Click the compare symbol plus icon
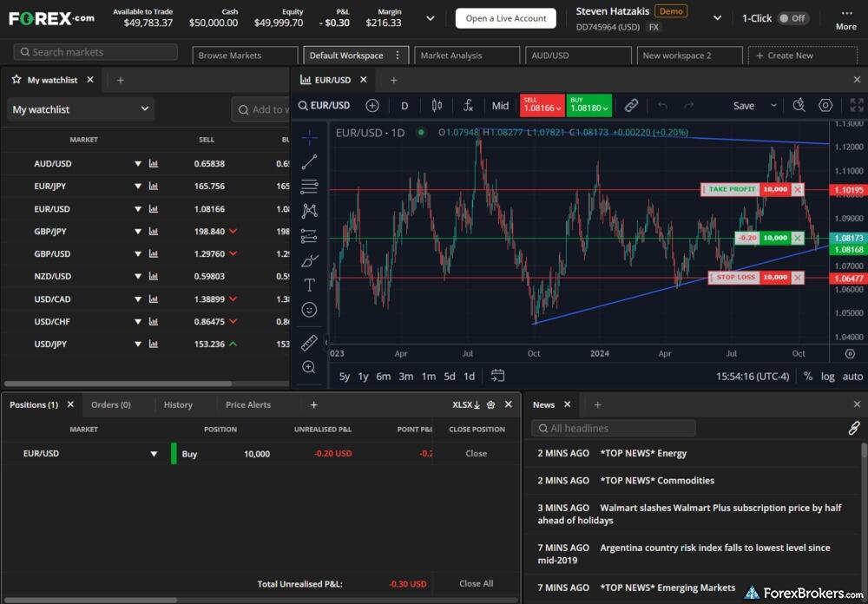The image size is (868, 604). tap(372, 106)
